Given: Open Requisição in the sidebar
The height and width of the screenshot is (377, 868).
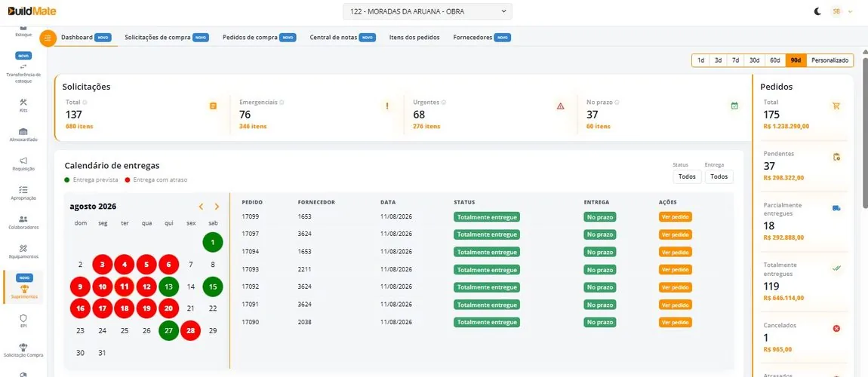Looking at the screenshot, I should click(x=23, y=164).
